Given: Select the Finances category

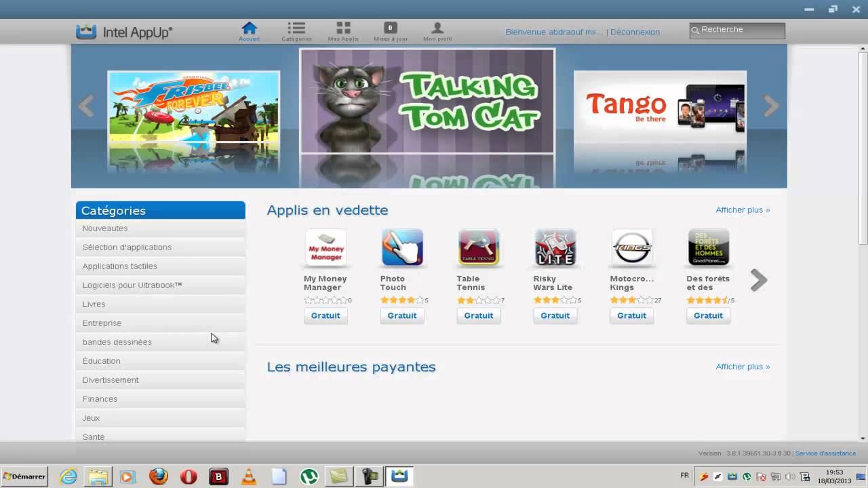Looking at the screenshot, I should click(161, 399).
